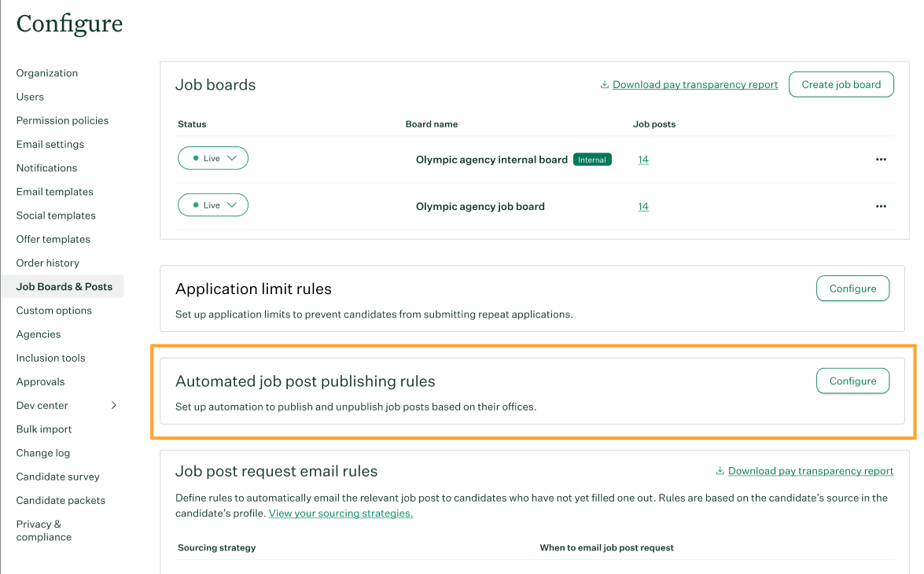Select Email settings in sidebar
The height and width of the screenshot is (574, 924).
click(x=50, y=145)
